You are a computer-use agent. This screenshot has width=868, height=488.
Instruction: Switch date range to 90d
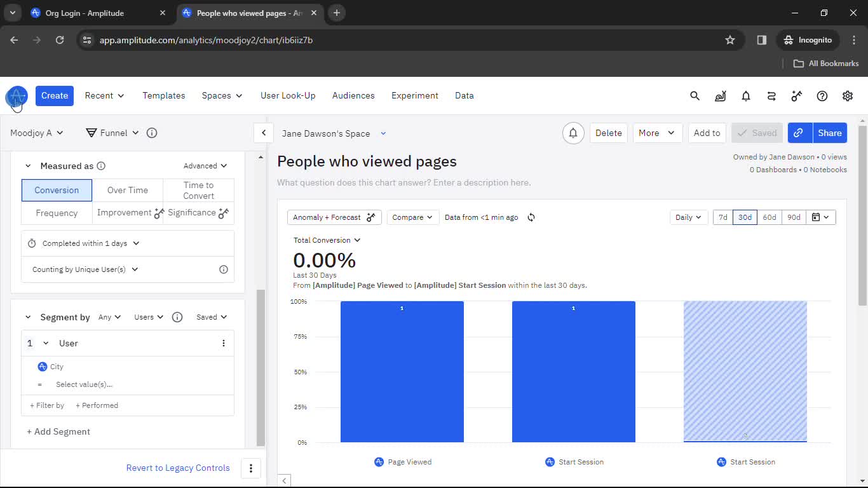click(x=794, y=217)
